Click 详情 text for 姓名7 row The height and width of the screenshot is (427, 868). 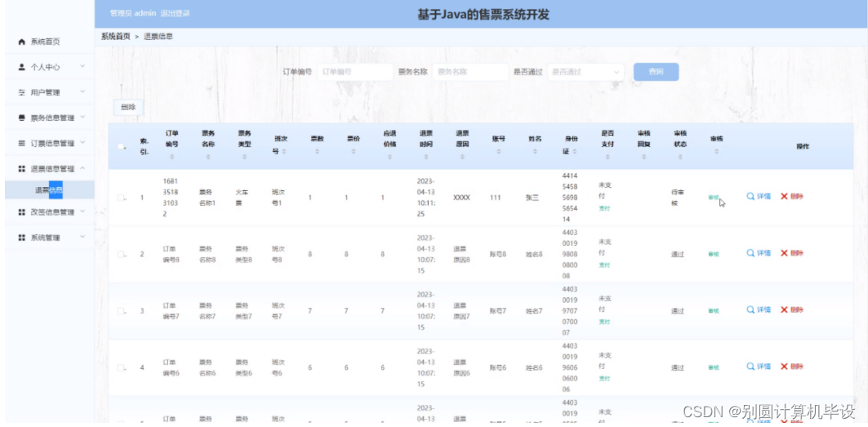[x=764, y=309]
